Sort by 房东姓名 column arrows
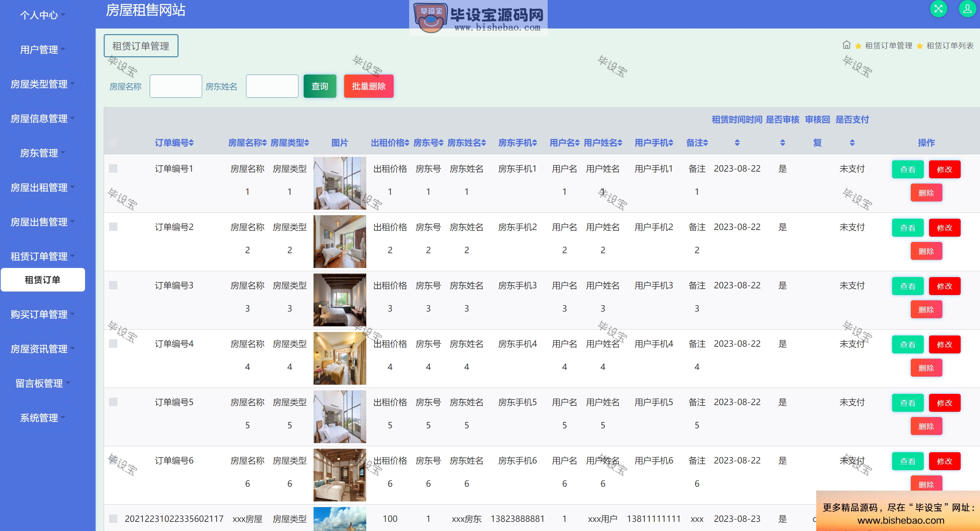Viewport: 980px width, 531px height. pos(484,143)
